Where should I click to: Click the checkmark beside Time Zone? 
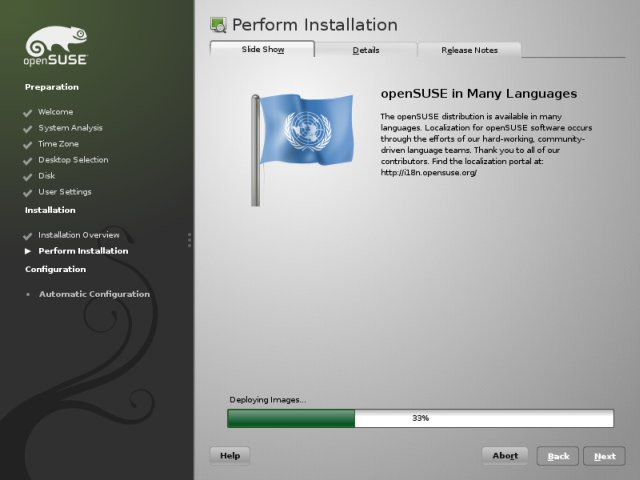[x=27, y=144]
